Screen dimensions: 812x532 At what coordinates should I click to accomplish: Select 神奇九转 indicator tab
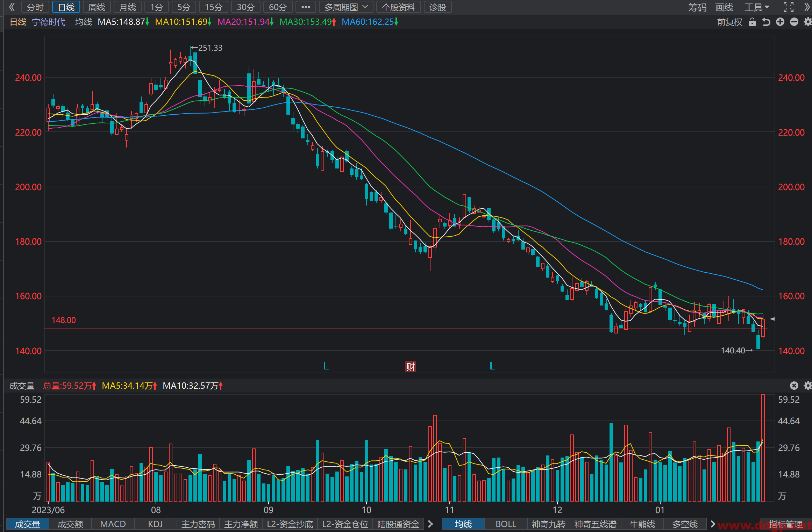[x=548, y=524]
